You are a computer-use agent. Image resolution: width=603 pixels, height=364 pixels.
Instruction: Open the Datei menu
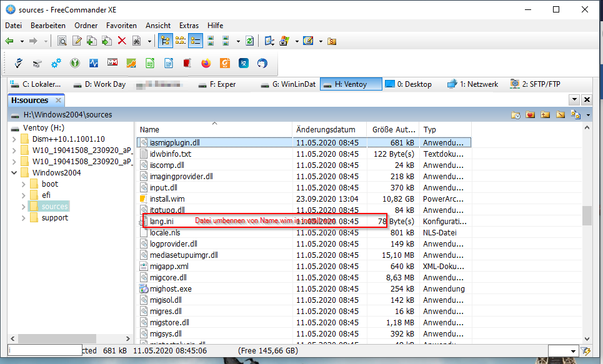[x=14, y=26]
